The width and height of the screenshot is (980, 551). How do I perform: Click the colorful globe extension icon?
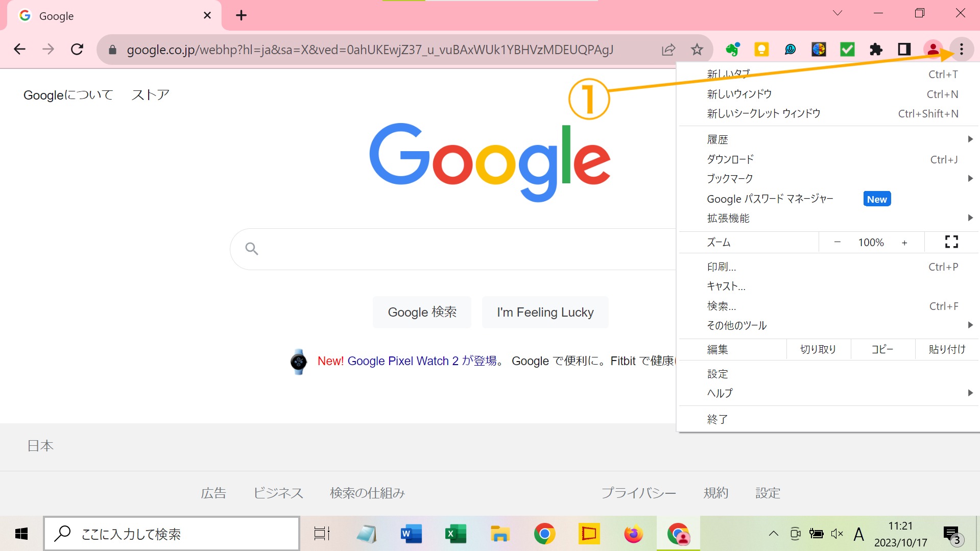click(819, 50)
